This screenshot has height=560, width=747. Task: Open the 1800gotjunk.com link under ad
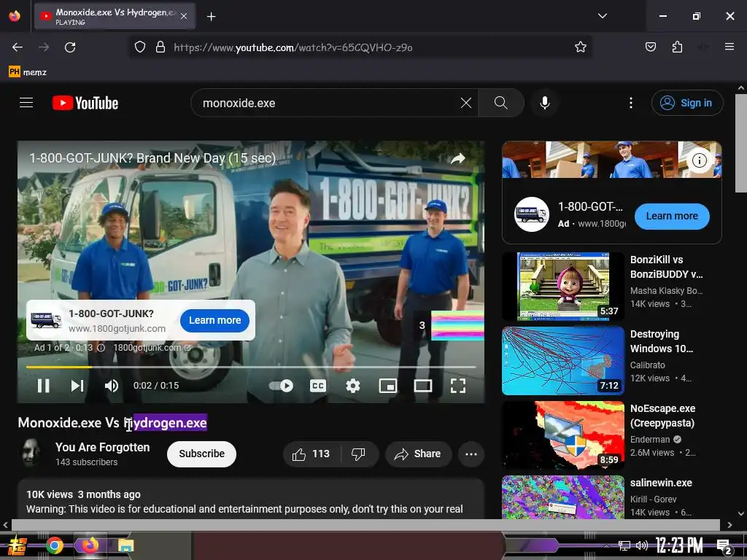[152, 348]
